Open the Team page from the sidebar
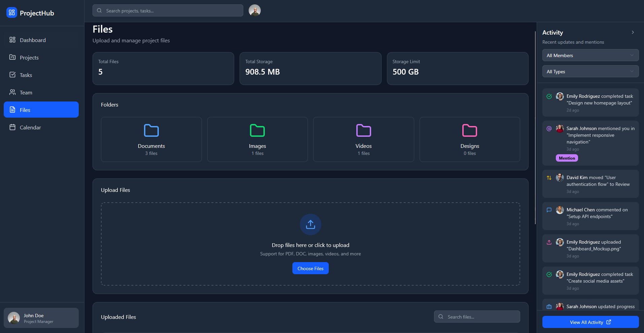 pos(26,92)
